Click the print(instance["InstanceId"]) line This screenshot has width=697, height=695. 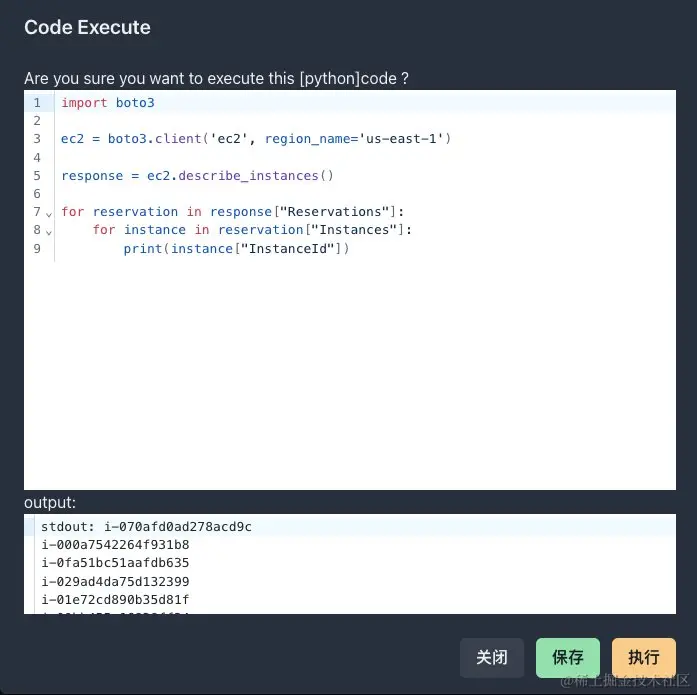(236, 248)
